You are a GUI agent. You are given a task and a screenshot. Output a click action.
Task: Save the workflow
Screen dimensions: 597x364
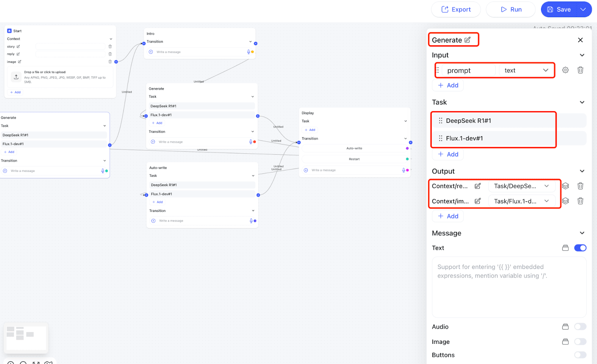coord(559,9)
